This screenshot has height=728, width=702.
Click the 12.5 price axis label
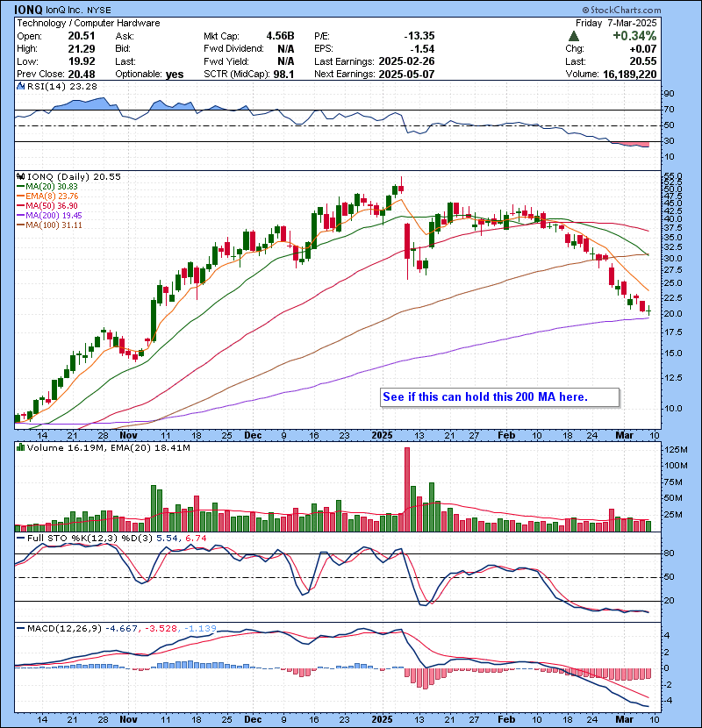673,378
